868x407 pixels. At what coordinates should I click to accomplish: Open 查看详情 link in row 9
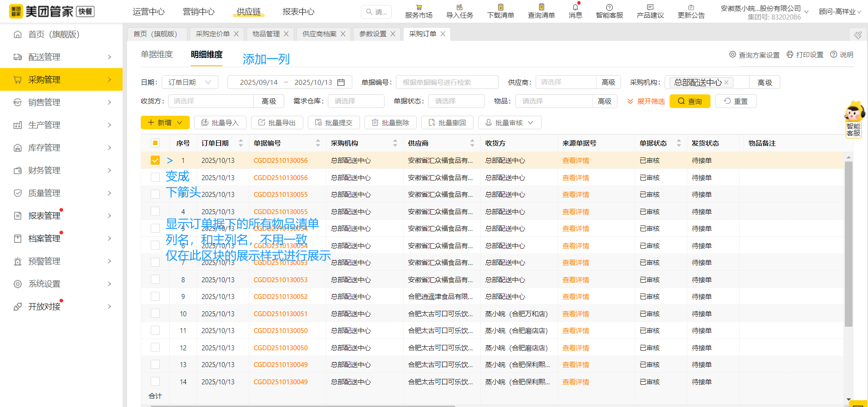point(576,296)
